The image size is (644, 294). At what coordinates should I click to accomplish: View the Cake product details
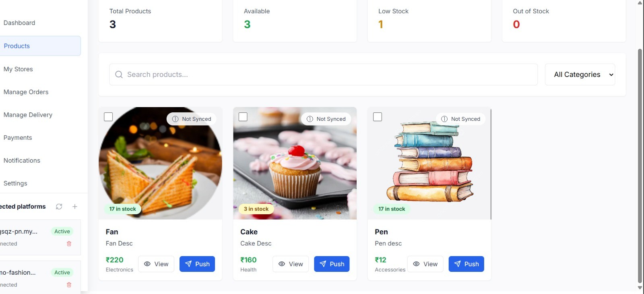(291, 264)
